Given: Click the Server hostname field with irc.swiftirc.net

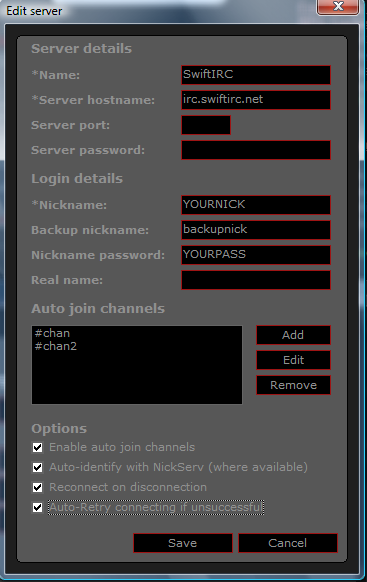Looking at the screenshot, I should [x=256, y=100].
